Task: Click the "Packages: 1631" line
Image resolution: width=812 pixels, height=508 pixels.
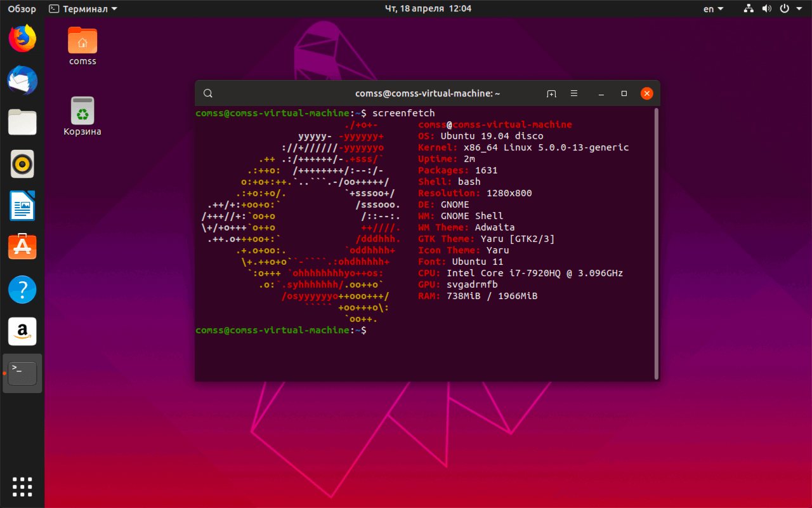Action: coord(458,170)
